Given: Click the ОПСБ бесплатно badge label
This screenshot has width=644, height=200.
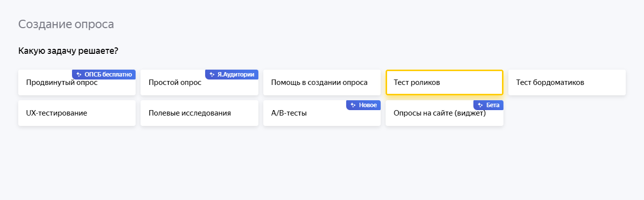Looking at the screenshot, I should [108, 75].
